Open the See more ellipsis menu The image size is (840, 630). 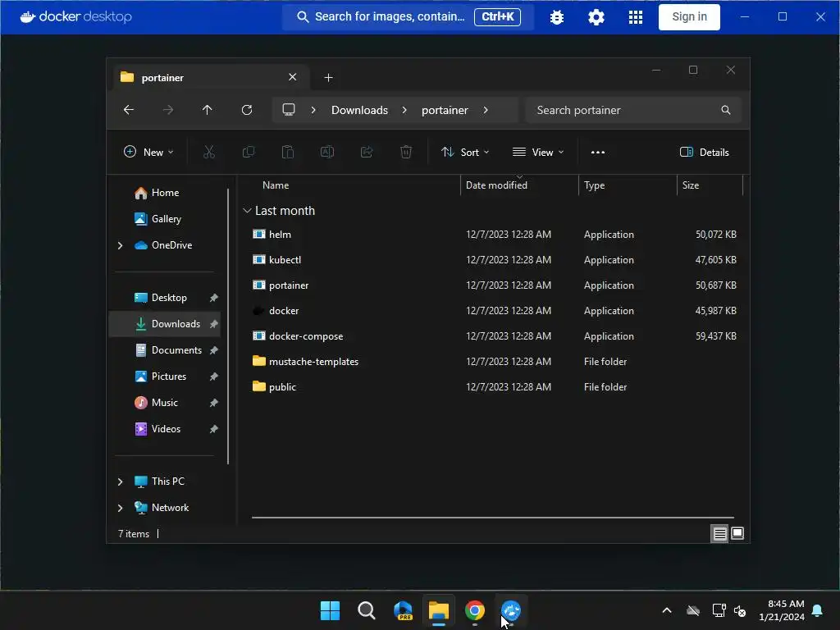click(598, 152)
